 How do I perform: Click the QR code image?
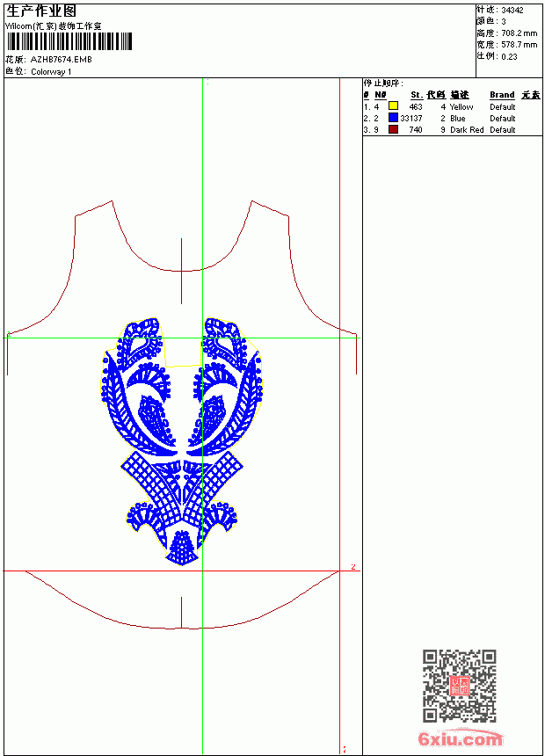460,686
